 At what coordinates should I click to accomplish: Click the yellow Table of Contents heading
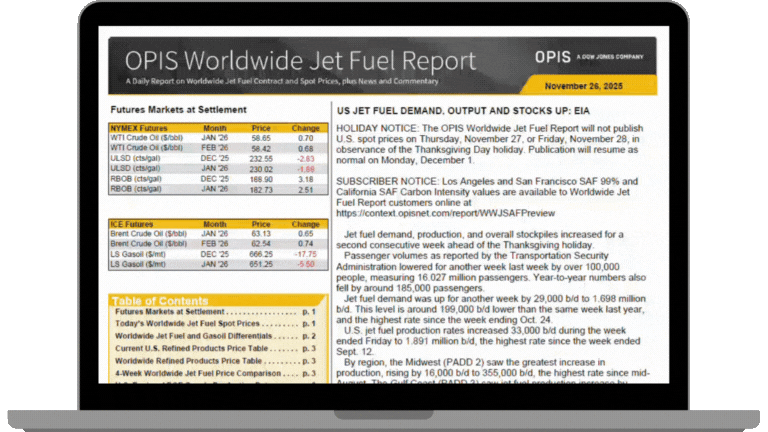pos(157,301)
